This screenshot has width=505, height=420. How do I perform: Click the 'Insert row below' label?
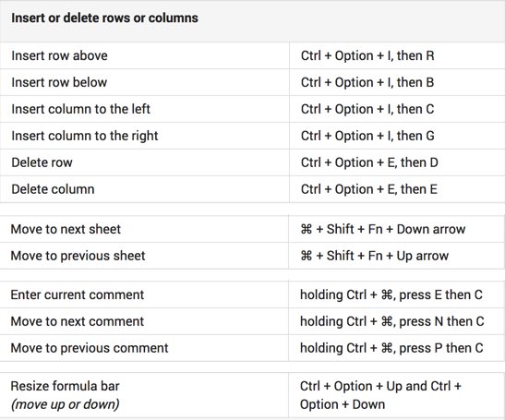pyautogui.click(x=59, y=82)
